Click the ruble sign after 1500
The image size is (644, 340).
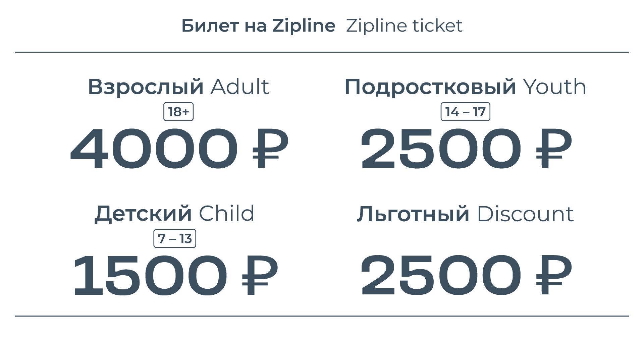[260, 275]
